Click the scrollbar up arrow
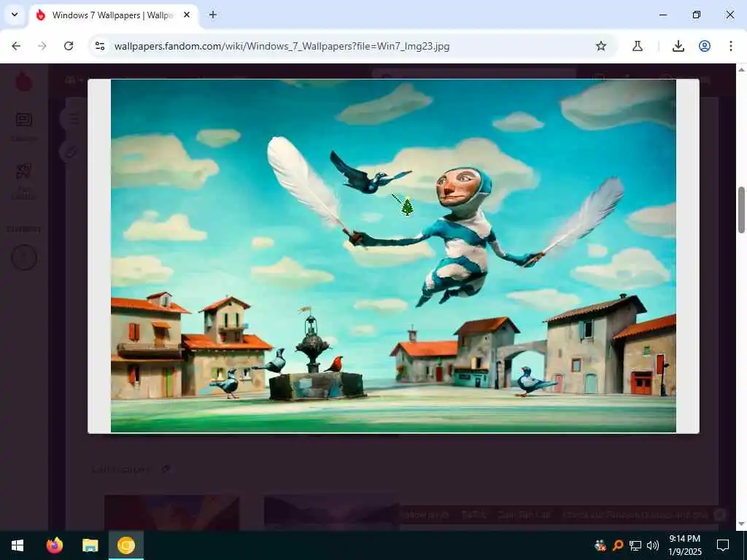The image size is (747, 560). pos(741,69)
